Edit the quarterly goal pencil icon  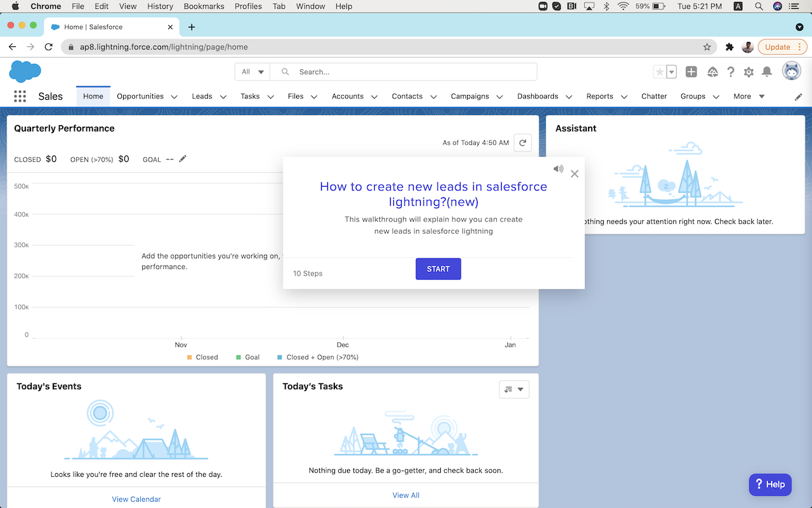183,159
